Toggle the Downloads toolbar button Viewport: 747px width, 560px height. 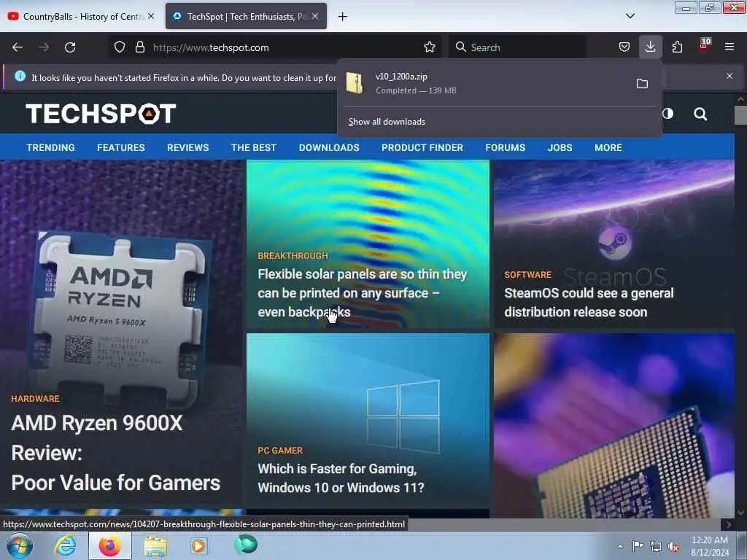point(650,47)
